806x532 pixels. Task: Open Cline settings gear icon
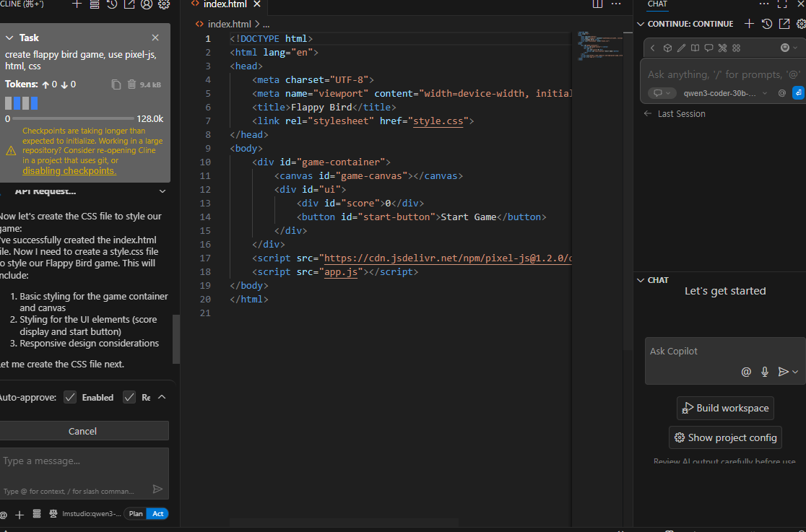(x=164, y=4)
